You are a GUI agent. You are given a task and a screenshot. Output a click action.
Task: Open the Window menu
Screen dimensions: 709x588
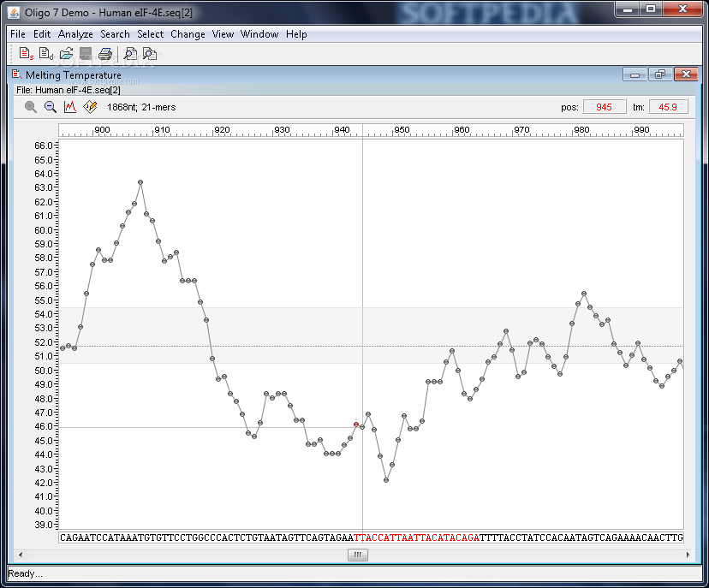(259, 34)
